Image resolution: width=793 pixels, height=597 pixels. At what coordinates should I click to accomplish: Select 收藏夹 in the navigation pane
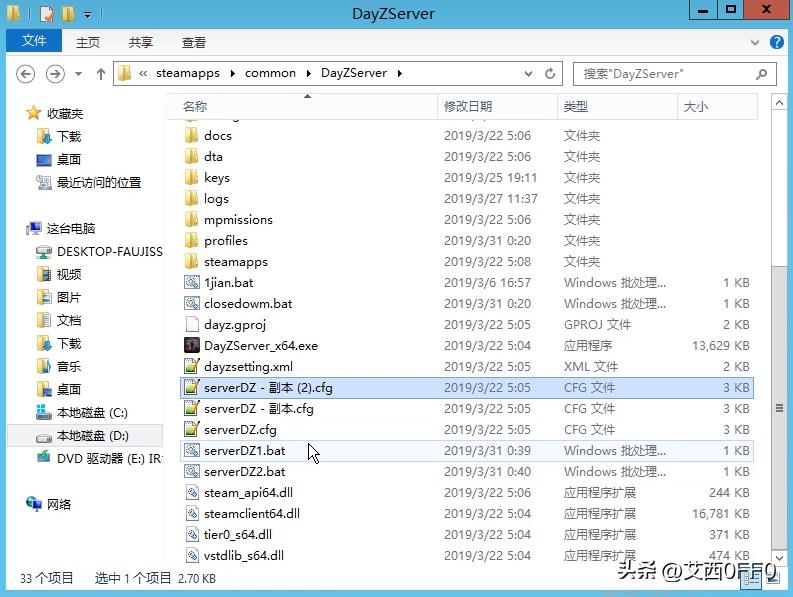(65, 113)
